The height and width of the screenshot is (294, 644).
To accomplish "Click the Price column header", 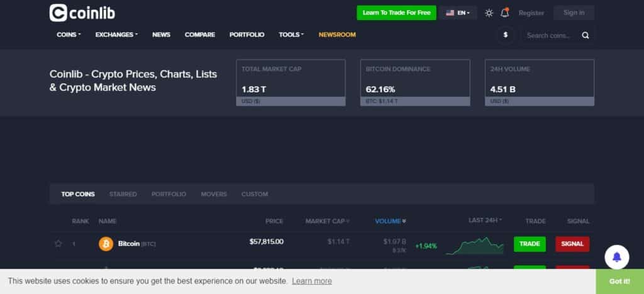I will click(274, 221).
